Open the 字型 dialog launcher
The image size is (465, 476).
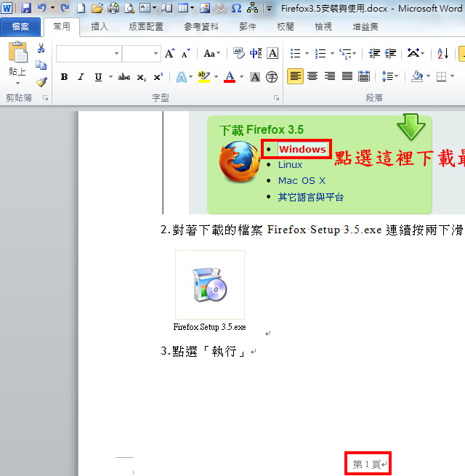[x=276, y=98]
